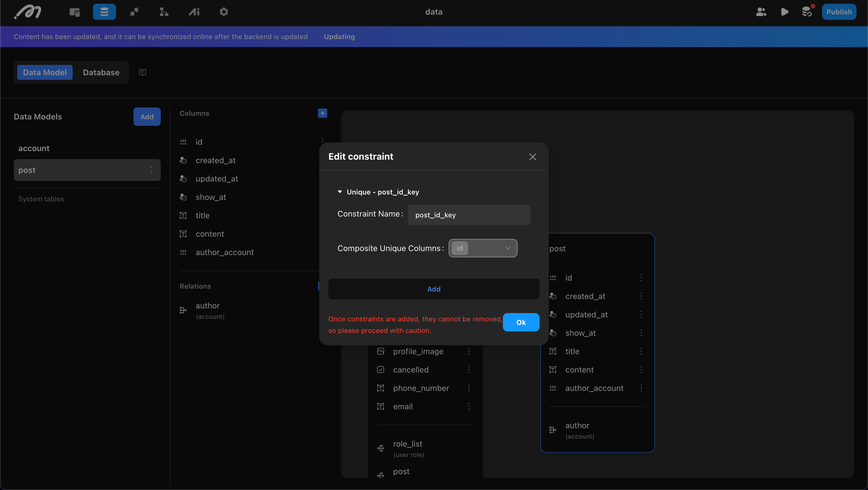
Task: Open three-dot menu for show_at in diagram
Action: point(641,333)
